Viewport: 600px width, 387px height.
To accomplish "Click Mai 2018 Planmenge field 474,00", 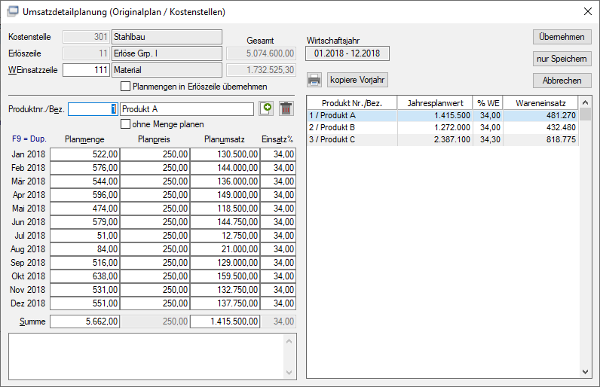I will click(x=85, y=209).
